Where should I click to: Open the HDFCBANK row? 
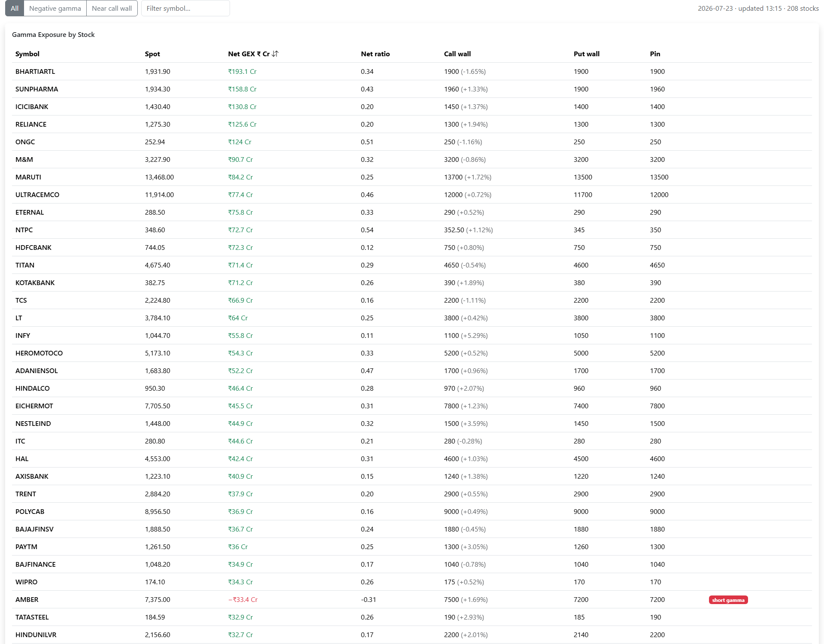click(x=412, y=247)
